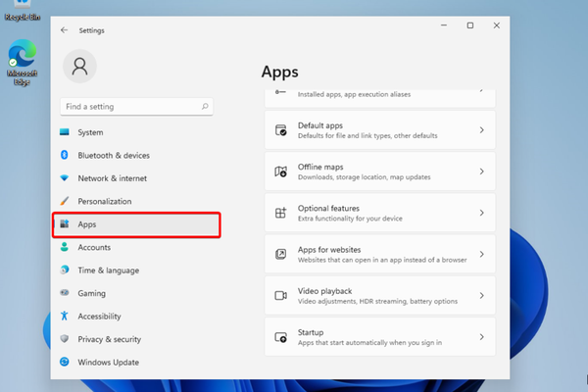The image size is (588, 392).
Task: Open the Recycle Bin desktop icon
Action: 22,12
